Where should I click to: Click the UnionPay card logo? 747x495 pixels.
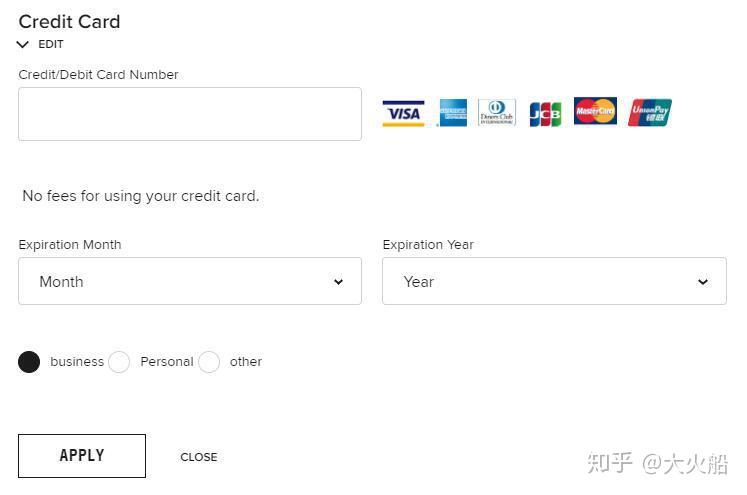click(650, 112)
